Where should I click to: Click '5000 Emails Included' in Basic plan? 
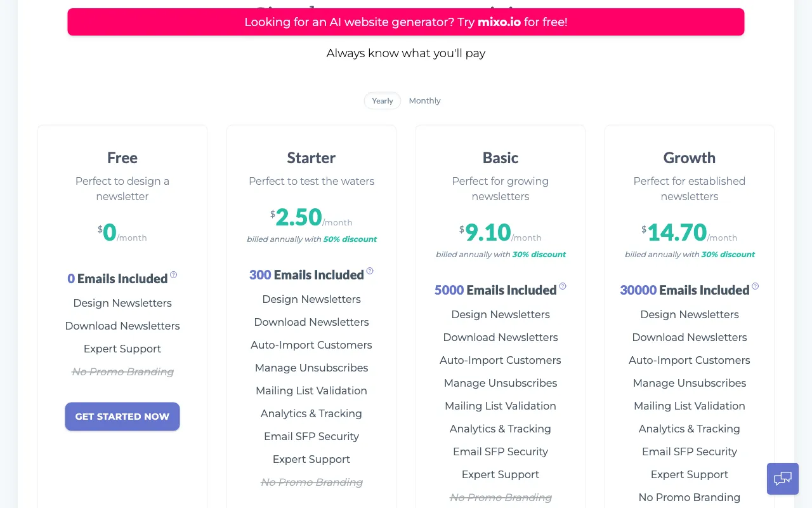pos(495,290)
